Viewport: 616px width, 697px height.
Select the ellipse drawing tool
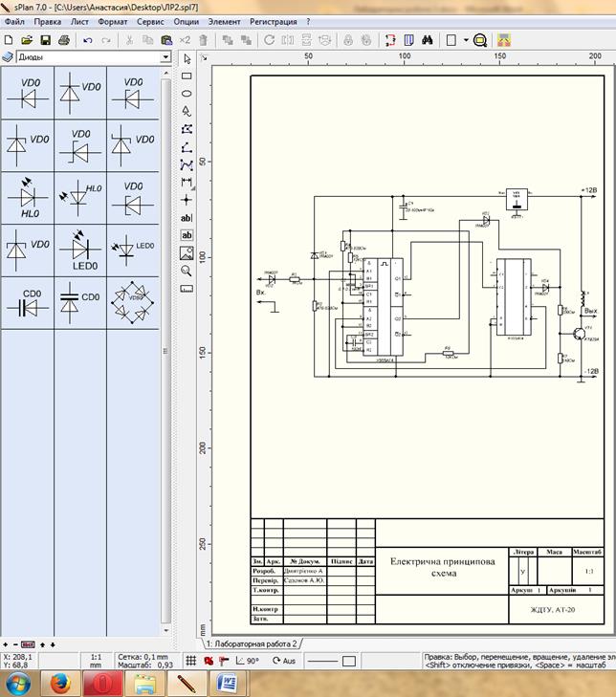pyautogui.click(x=187, y=94)
